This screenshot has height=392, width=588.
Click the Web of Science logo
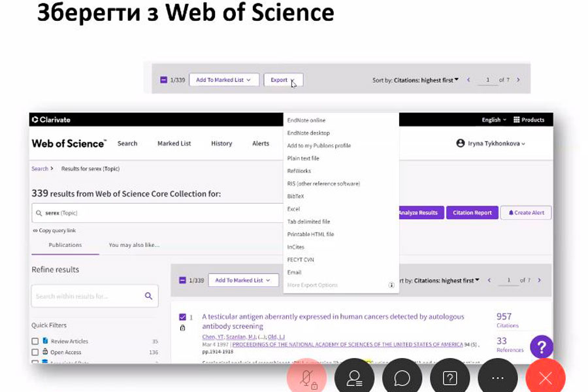coord(69,143)
